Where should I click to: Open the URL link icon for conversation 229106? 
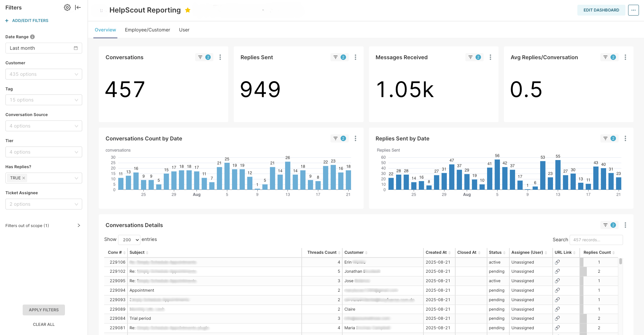557,262
